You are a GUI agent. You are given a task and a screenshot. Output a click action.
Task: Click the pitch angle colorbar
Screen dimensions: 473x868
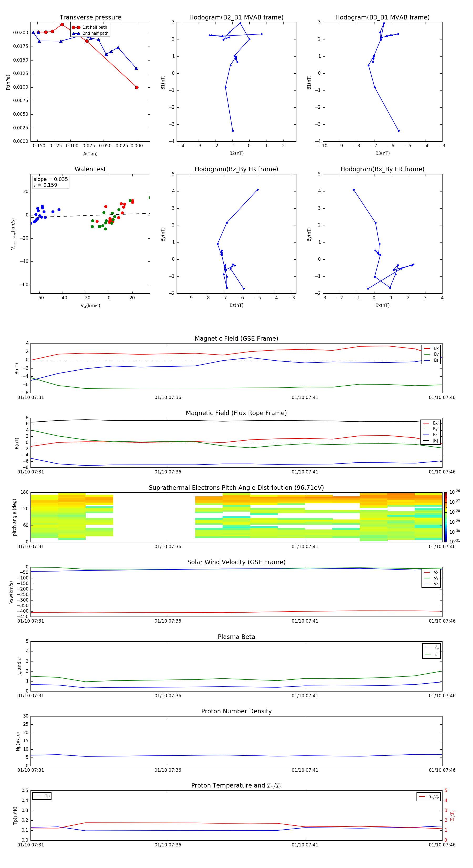pos(446,517)
